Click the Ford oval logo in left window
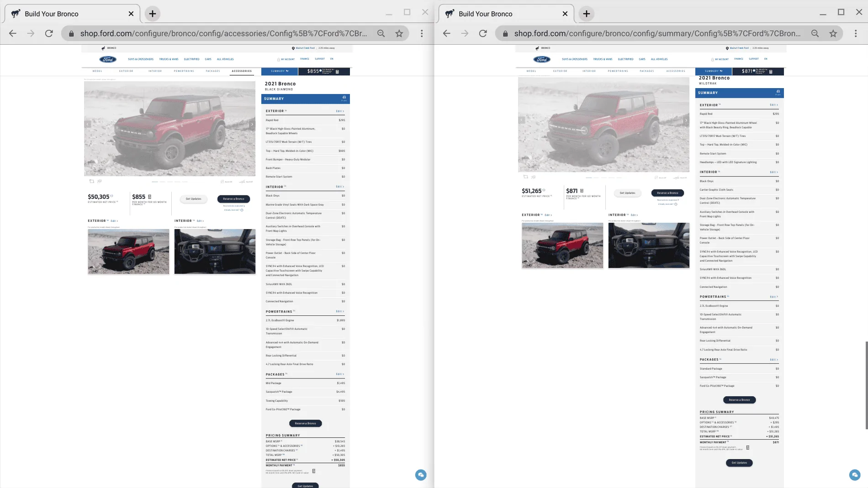 point(108,59)
